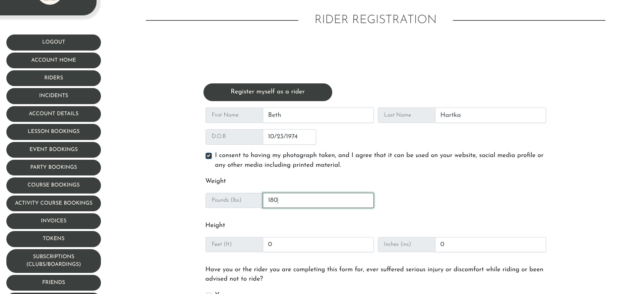Select Party Bookings in sidebar

coord(54,167)
